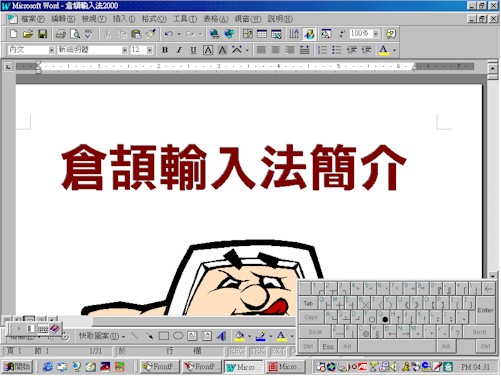Click the vertical scrollbar up arrow
Screen dimensions: 501x376
tap(492, 68)
